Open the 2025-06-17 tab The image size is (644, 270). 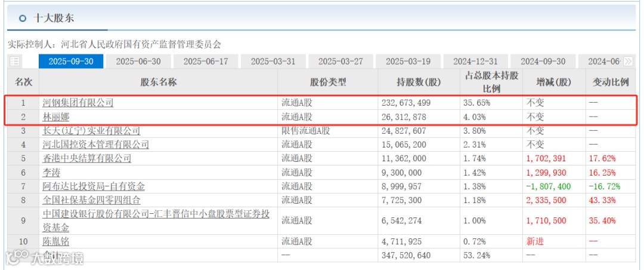205,62
